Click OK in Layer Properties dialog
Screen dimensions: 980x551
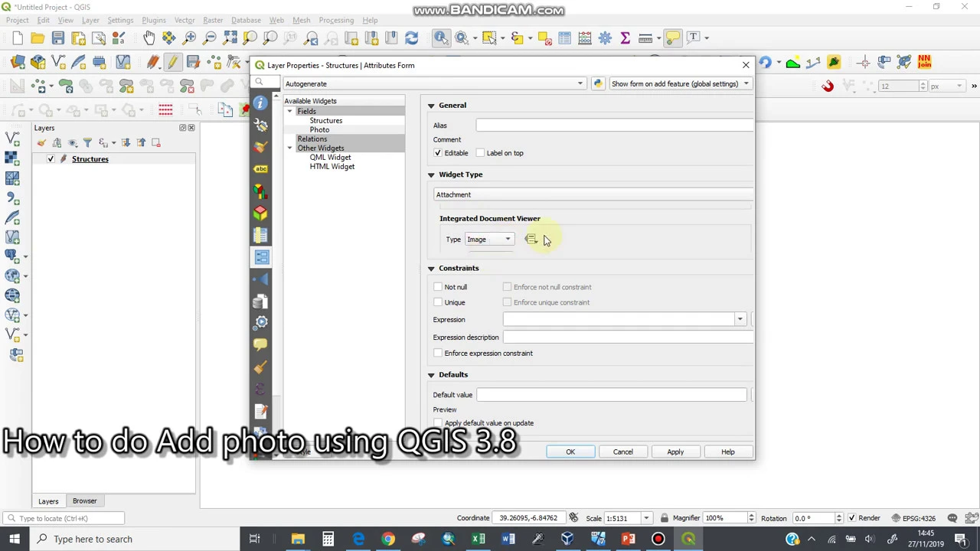(x=570, y=452)
